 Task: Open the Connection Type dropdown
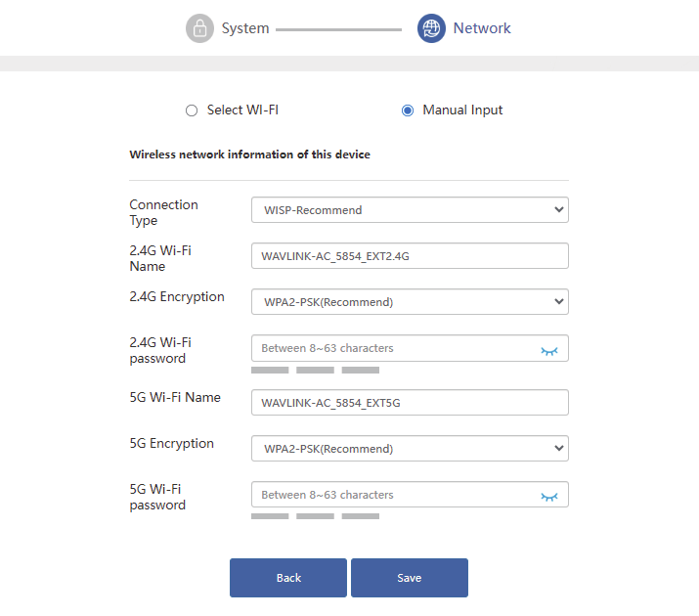click(410, 210)
